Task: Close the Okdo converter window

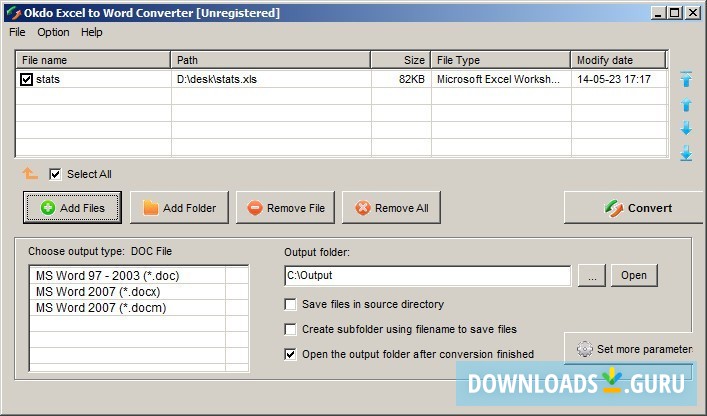Action: pos(693,13)
